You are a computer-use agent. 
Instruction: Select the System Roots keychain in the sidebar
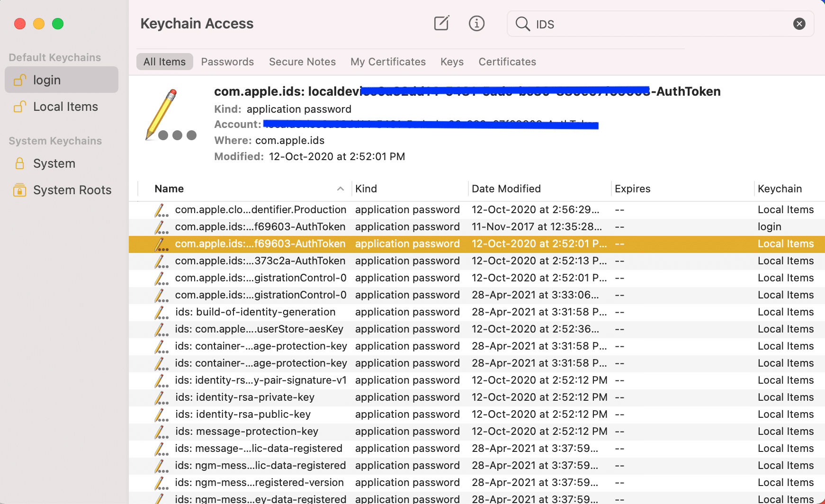pyautogui.click(x=72, y=189)
